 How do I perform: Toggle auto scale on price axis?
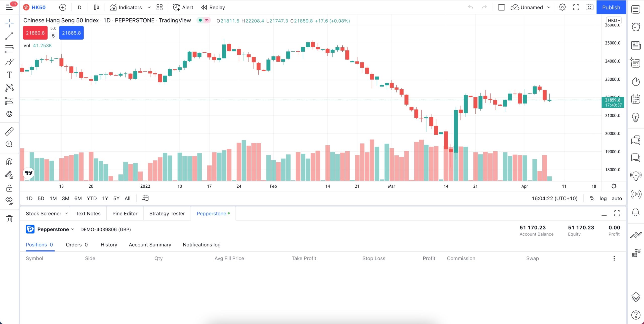(617, 199)
